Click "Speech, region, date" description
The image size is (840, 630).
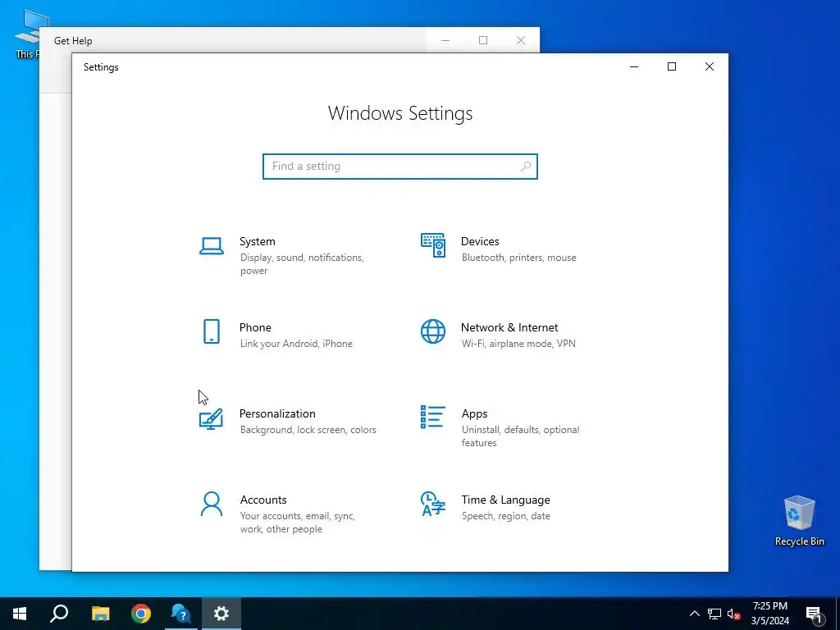click(x=505, y=516)
